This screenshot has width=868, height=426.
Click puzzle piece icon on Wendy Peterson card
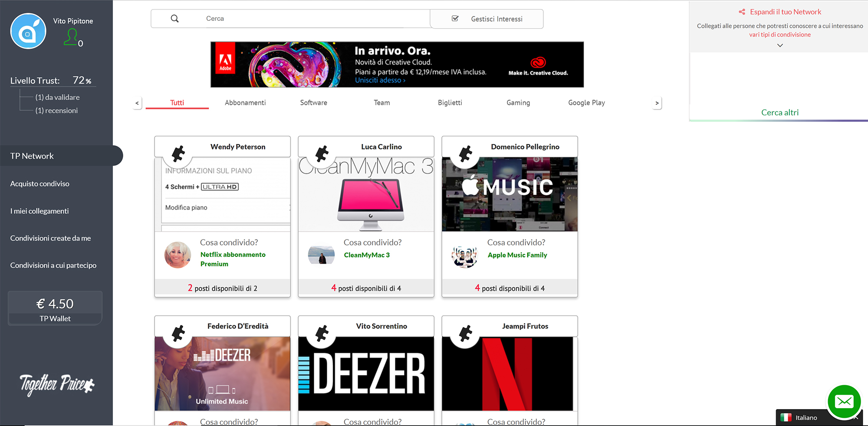[x=178, y=153]
